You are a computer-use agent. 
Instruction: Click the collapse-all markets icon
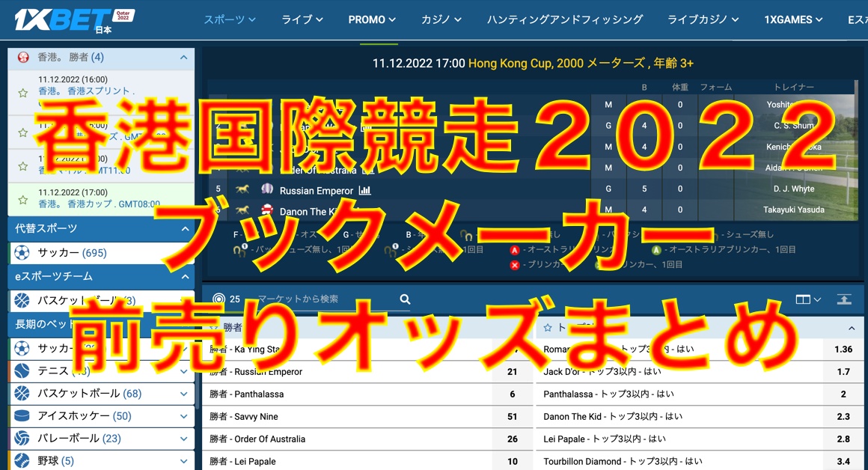(843, 299)
